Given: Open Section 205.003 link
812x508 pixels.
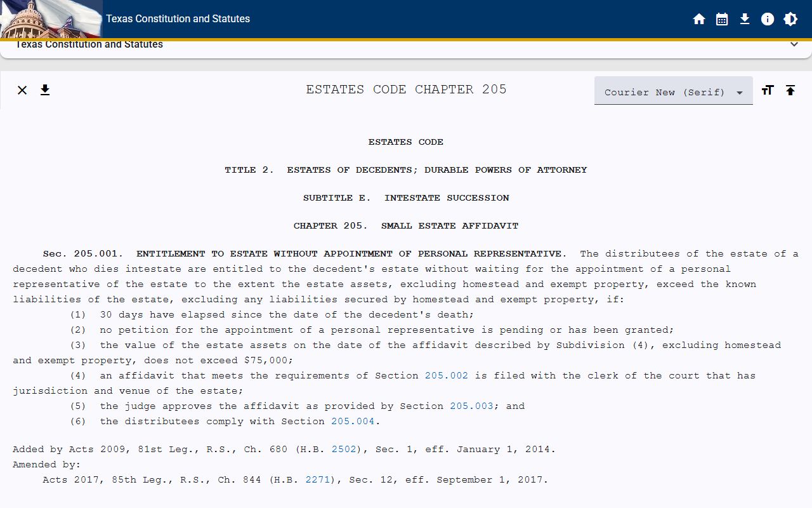Looking at the screenshot, I should (x=471, y=406).
